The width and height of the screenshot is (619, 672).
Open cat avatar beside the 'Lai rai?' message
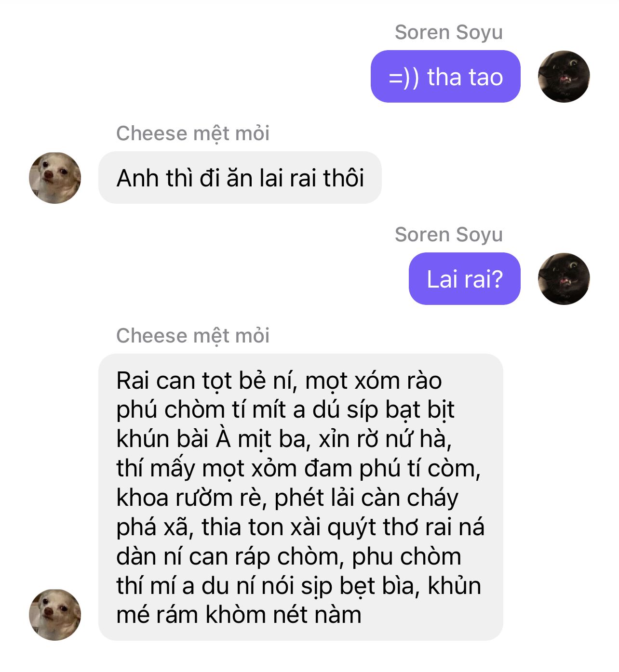(x=564, y=279)
